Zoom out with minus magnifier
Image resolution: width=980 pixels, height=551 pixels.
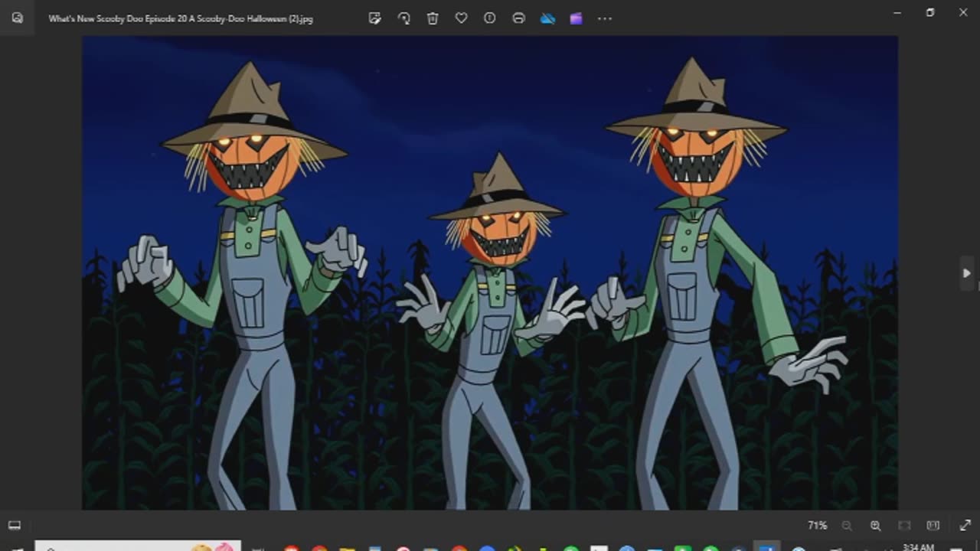coord(847,526)
